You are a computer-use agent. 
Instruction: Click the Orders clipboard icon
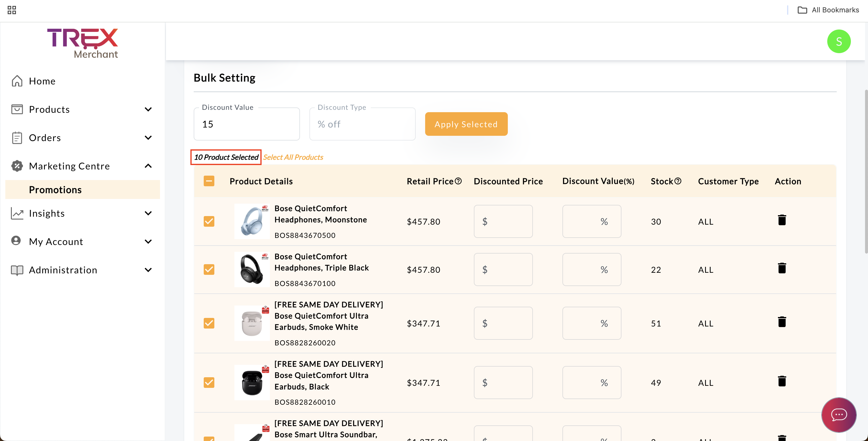(x=17, y=138)
